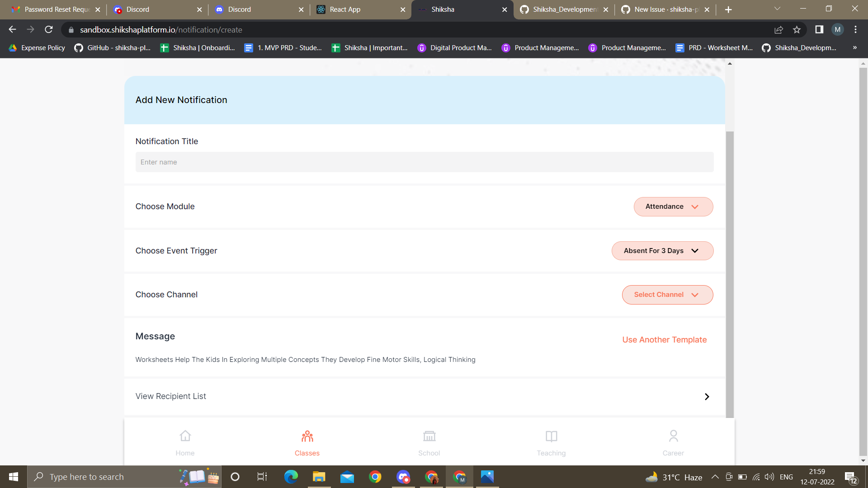Image resolution: width=868 pixels, height=488 pixels.
Task: Launch File Explorer from the taskbar
Action: pyautogui.click(x=319, y=476)
